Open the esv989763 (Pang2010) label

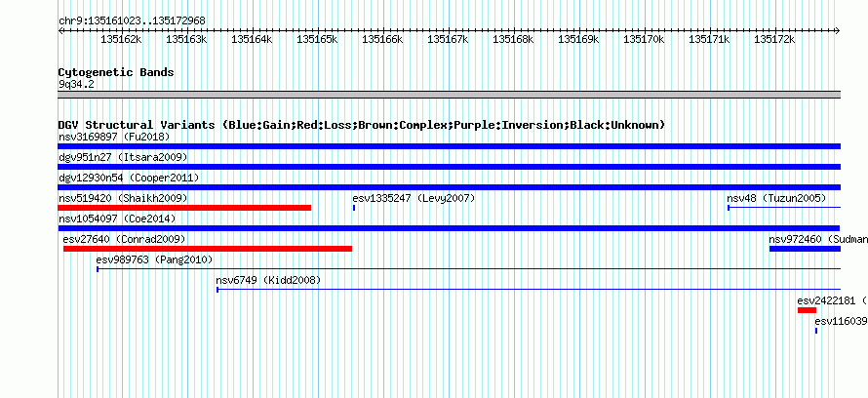coord(154,259)
